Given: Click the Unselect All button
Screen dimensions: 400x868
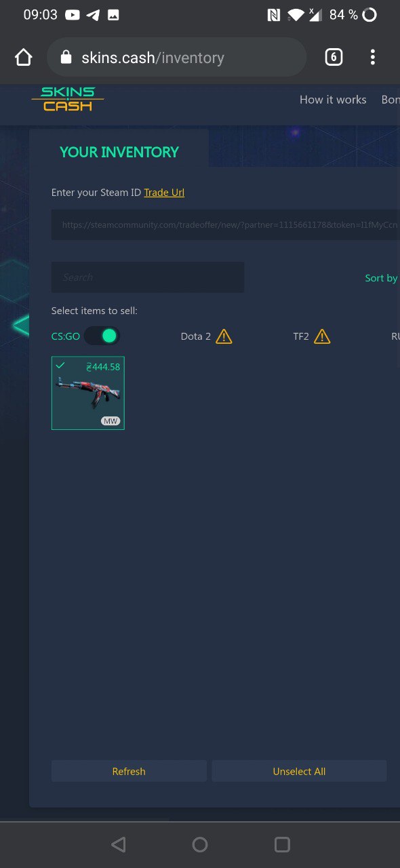Looking at the screenshot, I should pos(299,771).
